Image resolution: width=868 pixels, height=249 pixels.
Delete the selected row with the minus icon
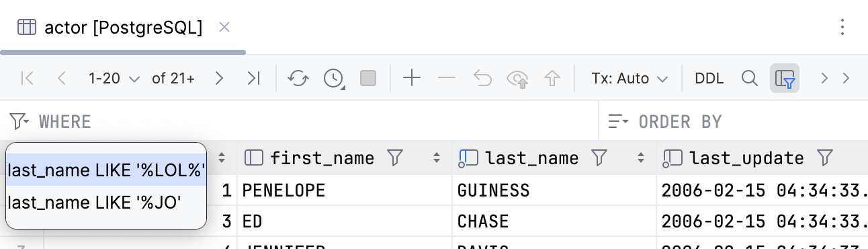447,78
